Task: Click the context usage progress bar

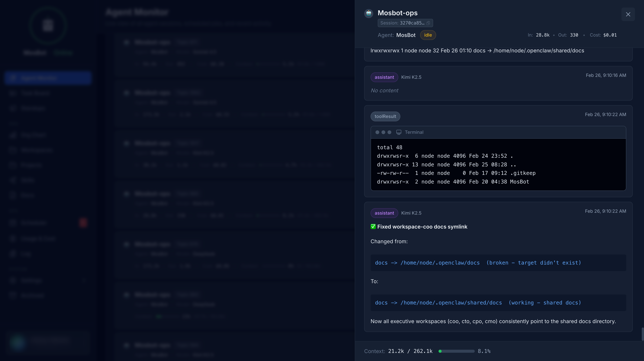Action: pyautogui.click(x=456, y=351)
